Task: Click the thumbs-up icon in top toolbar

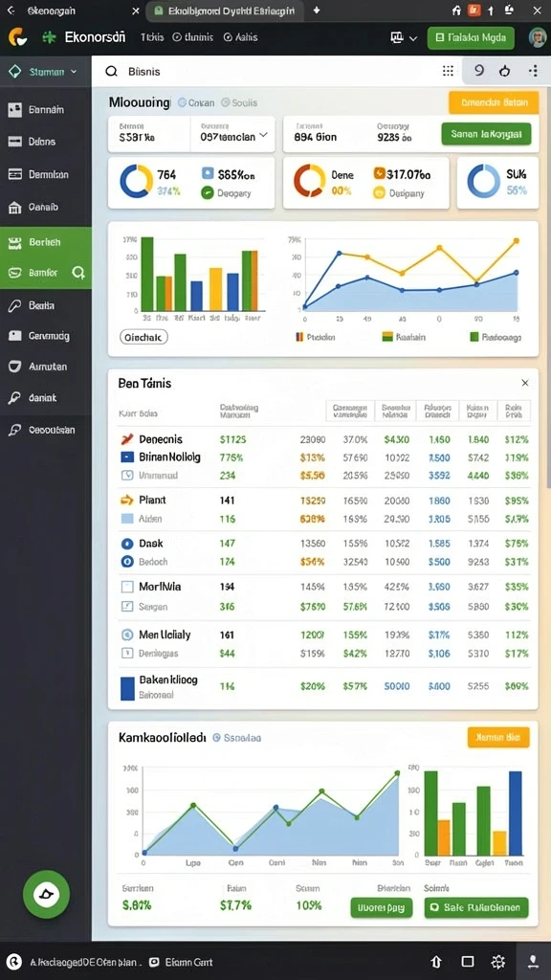Action: [x=505, y=71]
